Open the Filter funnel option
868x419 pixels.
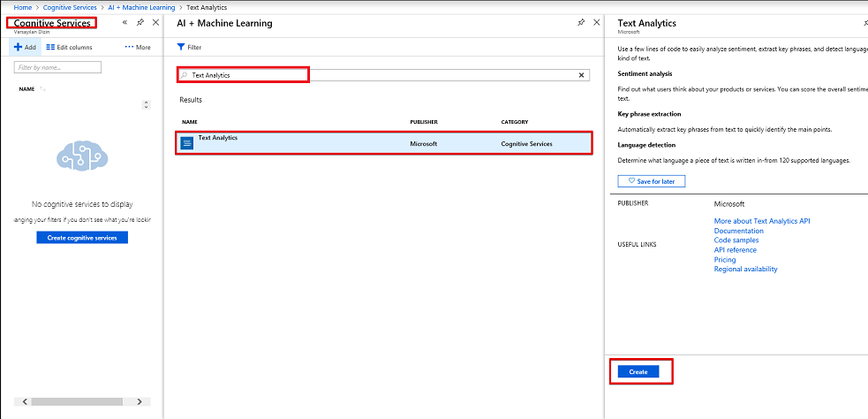[189, 47]
